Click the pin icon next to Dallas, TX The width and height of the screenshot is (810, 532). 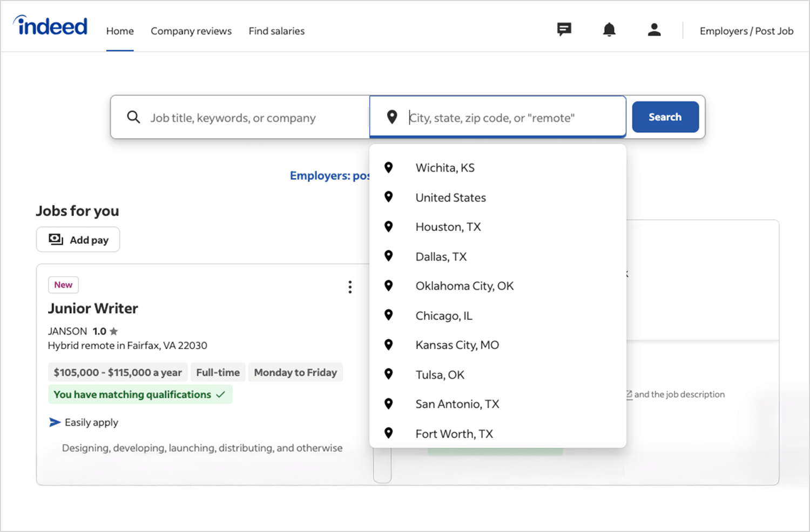click(388, 256)
